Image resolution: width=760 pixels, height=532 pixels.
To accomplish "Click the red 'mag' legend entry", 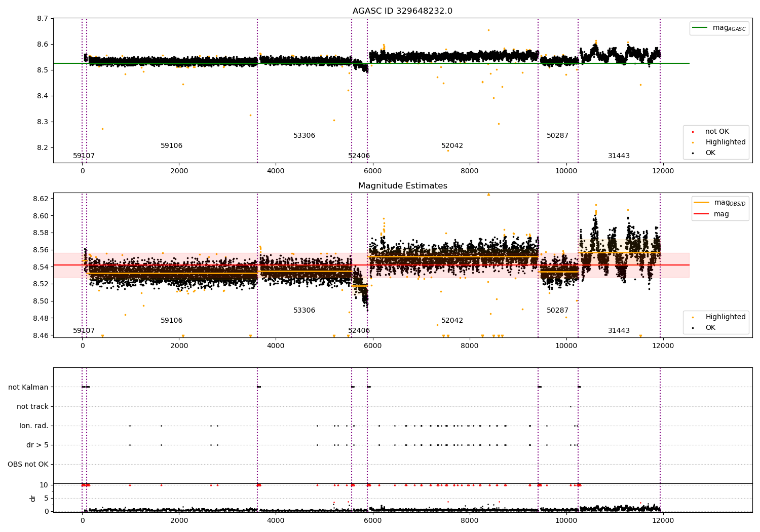I will pyautogui.click(x=711, y=214).
